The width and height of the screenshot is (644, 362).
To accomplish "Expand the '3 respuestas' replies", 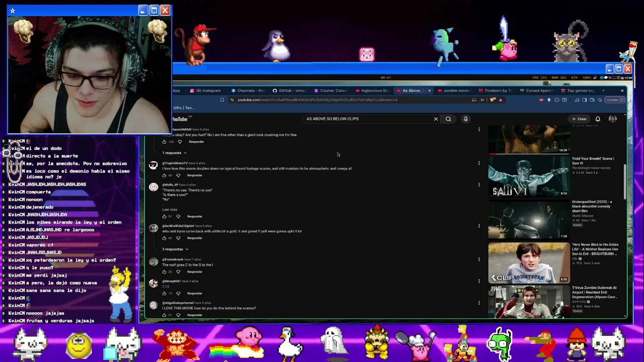I will (175, 249).
